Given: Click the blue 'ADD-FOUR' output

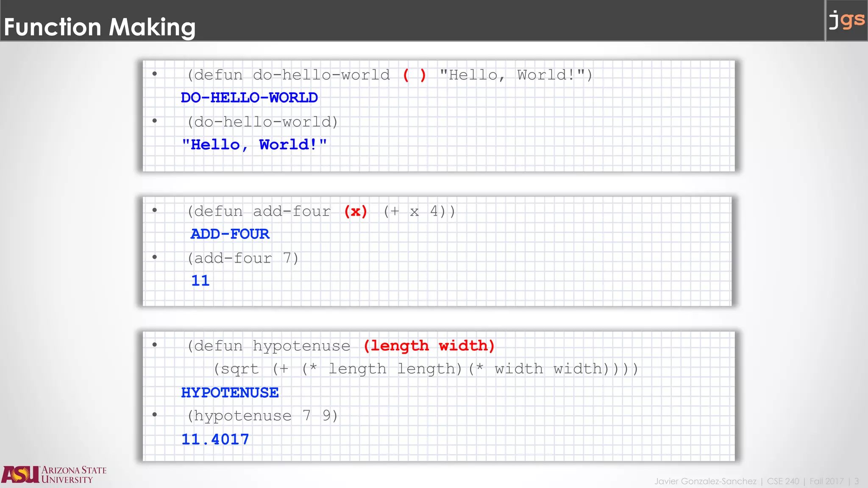Looking at the screenshot, I should 230,234.
